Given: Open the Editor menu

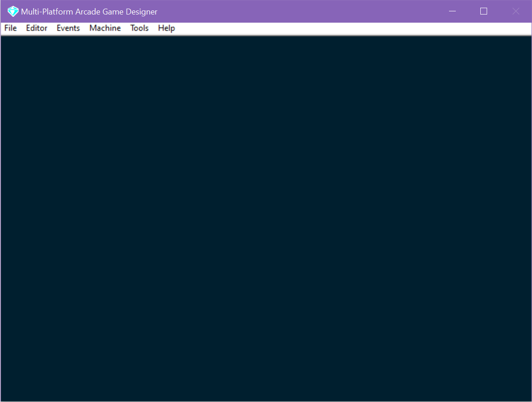Looking at the screenshot, I should click(x=37, y=28).
